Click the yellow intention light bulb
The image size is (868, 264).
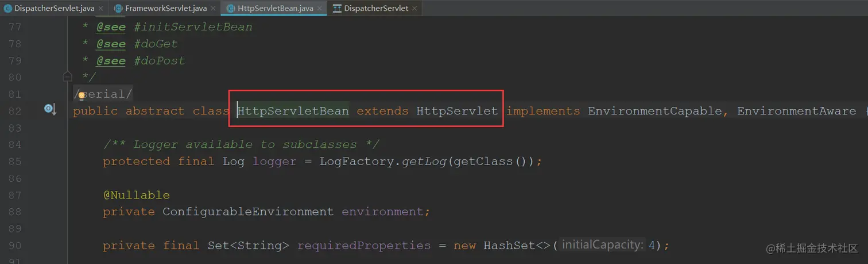(82, 95)
